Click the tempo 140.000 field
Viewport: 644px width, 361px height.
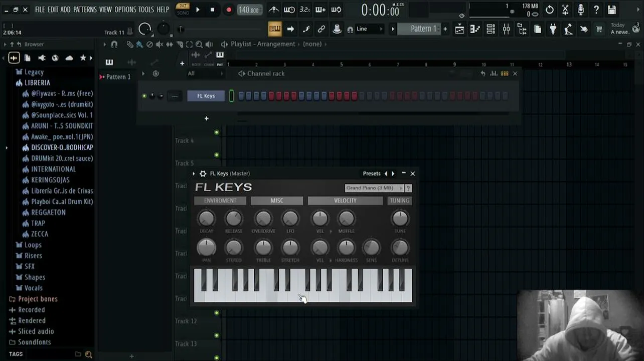[249, 10]
